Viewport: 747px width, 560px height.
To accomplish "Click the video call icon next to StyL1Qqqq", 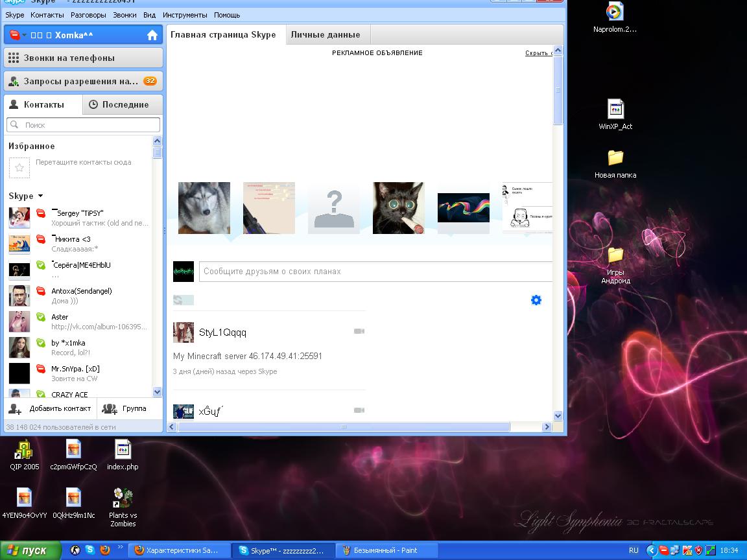I will [x=359, y=332].
